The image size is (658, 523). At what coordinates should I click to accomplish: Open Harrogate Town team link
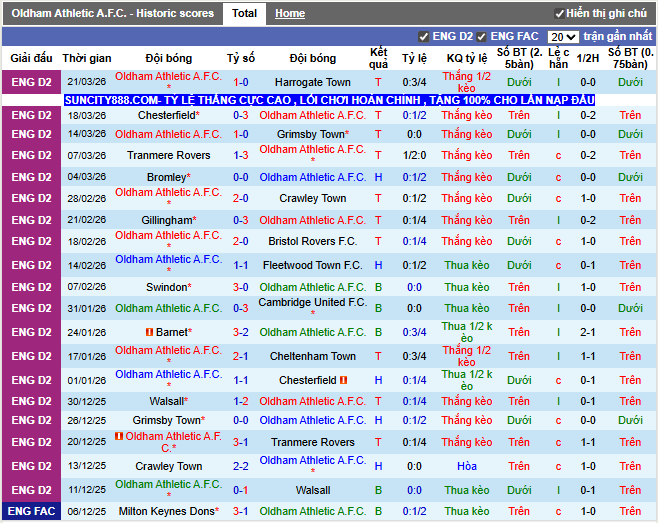point(313,82)
